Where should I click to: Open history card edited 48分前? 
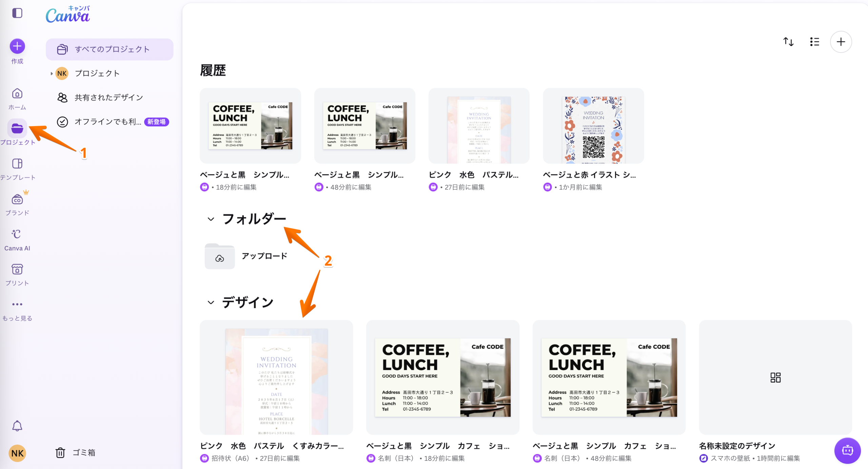365,126
